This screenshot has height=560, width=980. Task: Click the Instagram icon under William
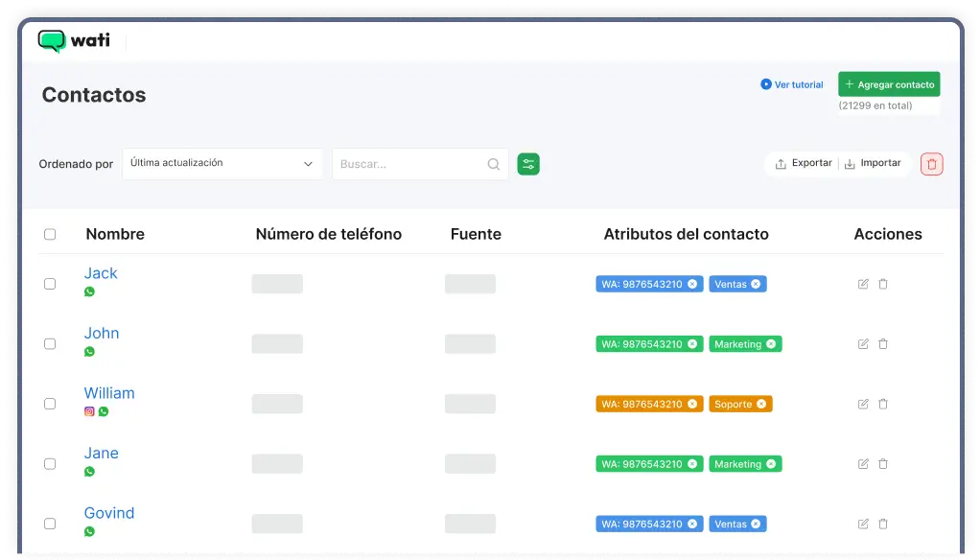coord(88,411)
